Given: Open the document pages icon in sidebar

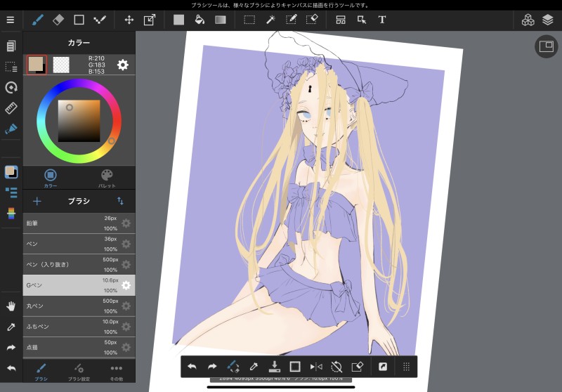Looking at the screenshot, I should 11,46.
